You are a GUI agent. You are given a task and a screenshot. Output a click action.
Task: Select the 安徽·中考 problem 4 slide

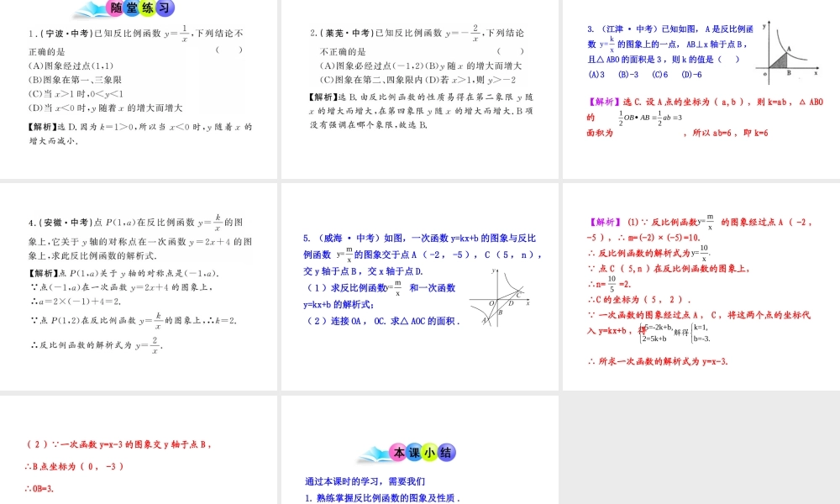[139, 287]
